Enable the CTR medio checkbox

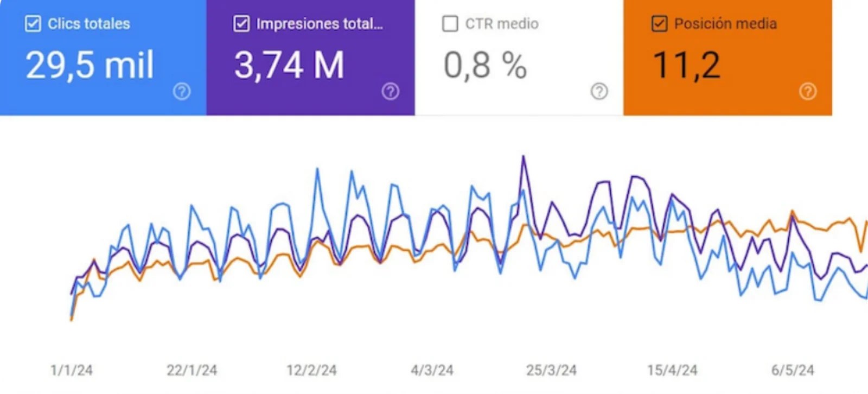450,24
